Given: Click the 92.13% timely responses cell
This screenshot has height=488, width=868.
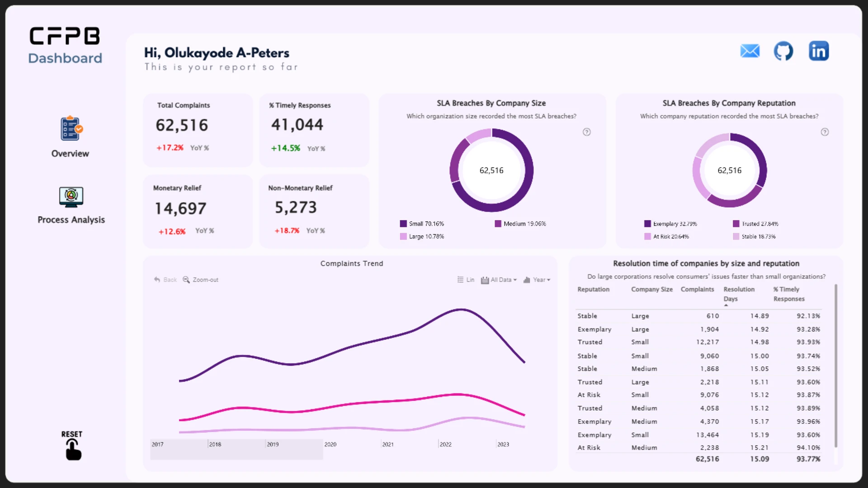Looking at the screenshot, I should [808, 316].
